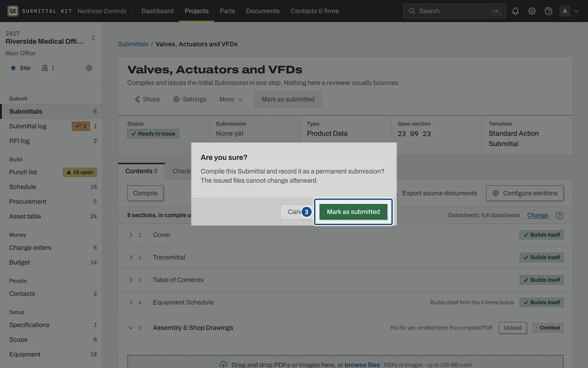
Task: Open submittal Settings
Action: click(190, 99)
